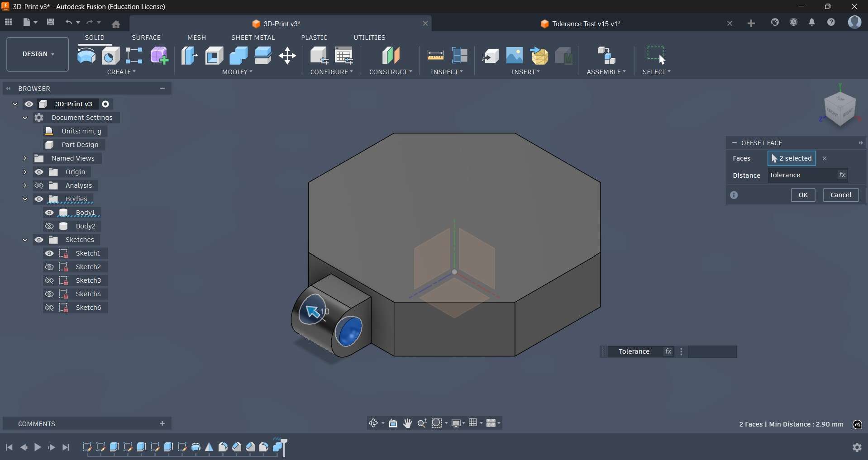
Task: Switch to the SURFACE tab
Action: pos(146,38)
